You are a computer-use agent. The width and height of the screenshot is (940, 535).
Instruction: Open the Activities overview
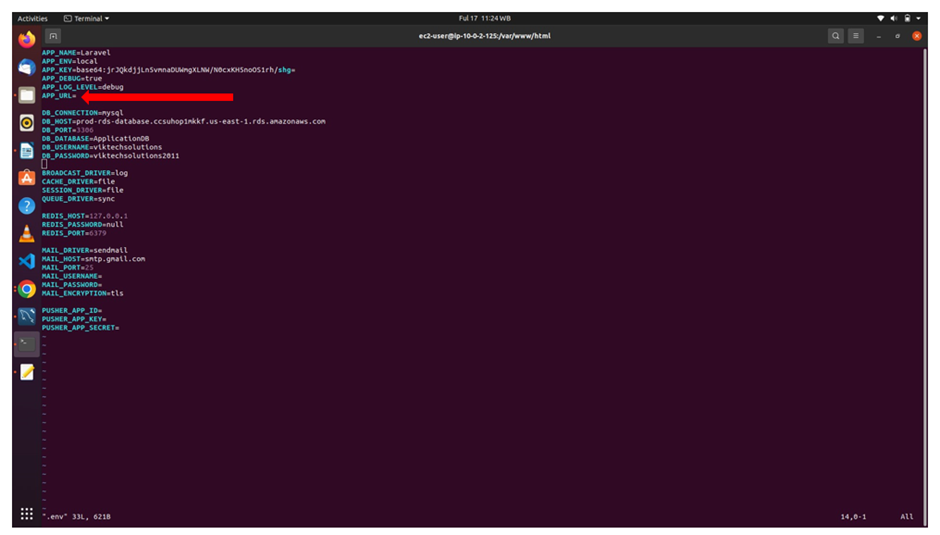32,19
